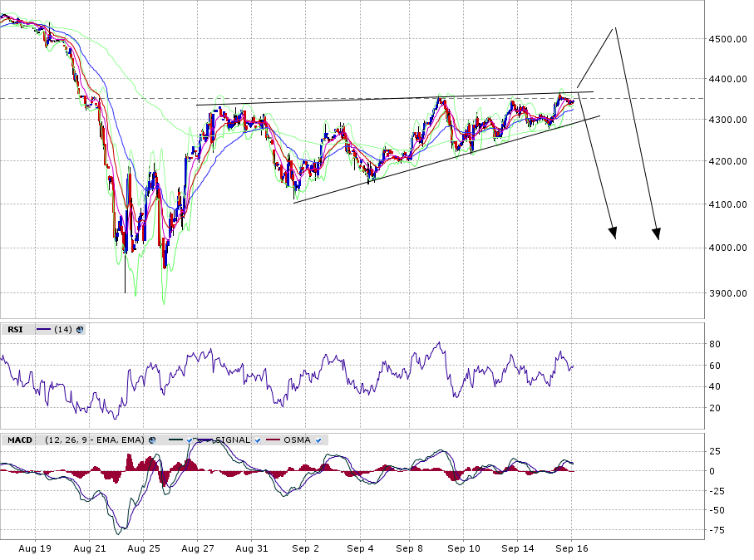Toggle MACD line visibility checkbox

(190, 440)
